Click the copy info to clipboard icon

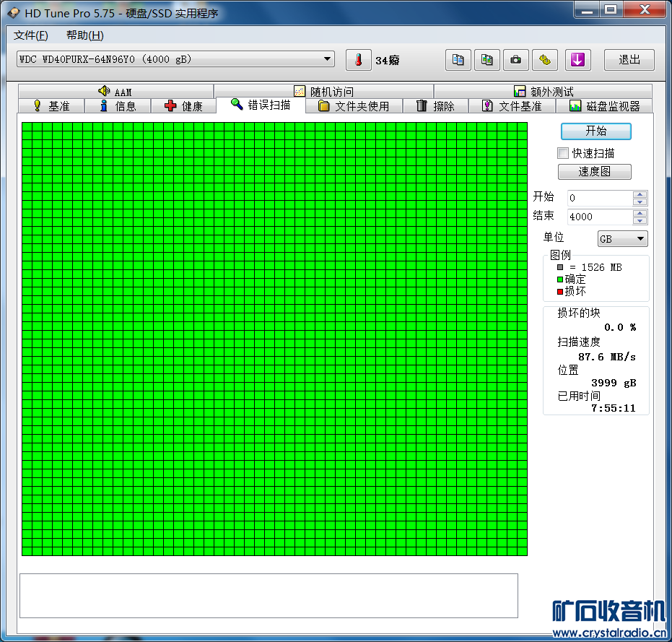point(458,60)
